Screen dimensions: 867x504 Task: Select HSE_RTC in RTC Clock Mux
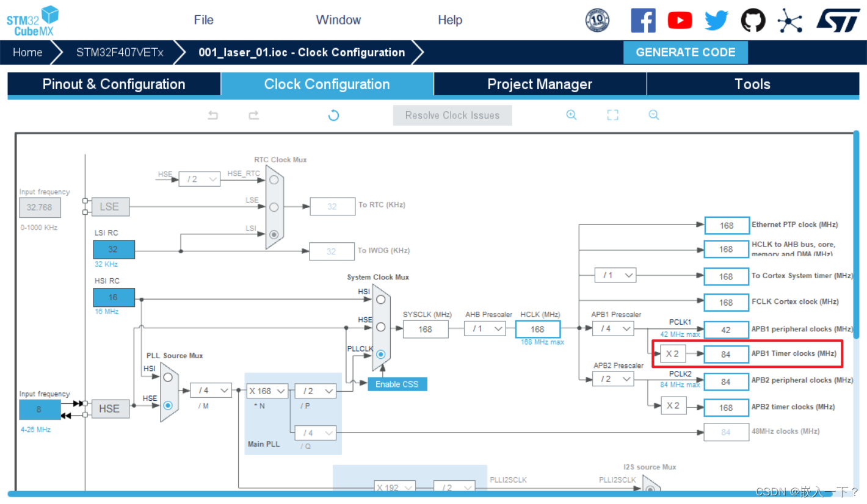(274, 179)
